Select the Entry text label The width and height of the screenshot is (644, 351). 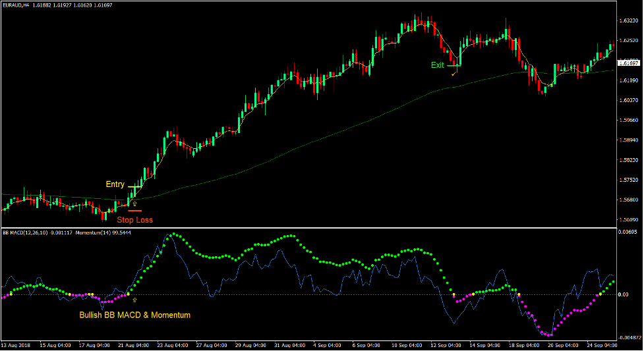pyautogui.click(x=115, y=184)
